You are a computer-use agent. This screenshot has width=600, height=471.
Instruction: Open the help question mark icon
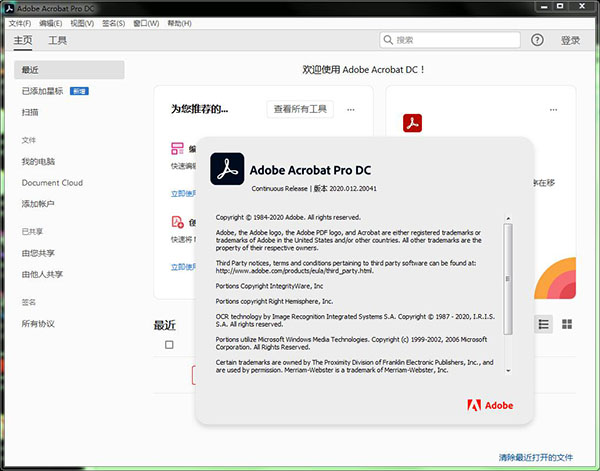[x=537, y=40]
